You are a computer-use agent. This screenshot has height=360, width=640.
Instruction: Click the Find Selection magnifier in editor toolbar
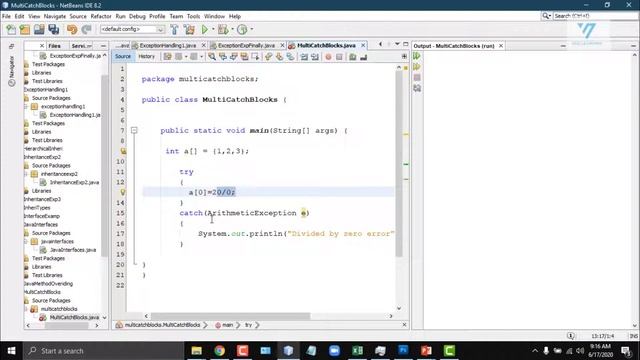pyautogui.click(x=212, y=57)
